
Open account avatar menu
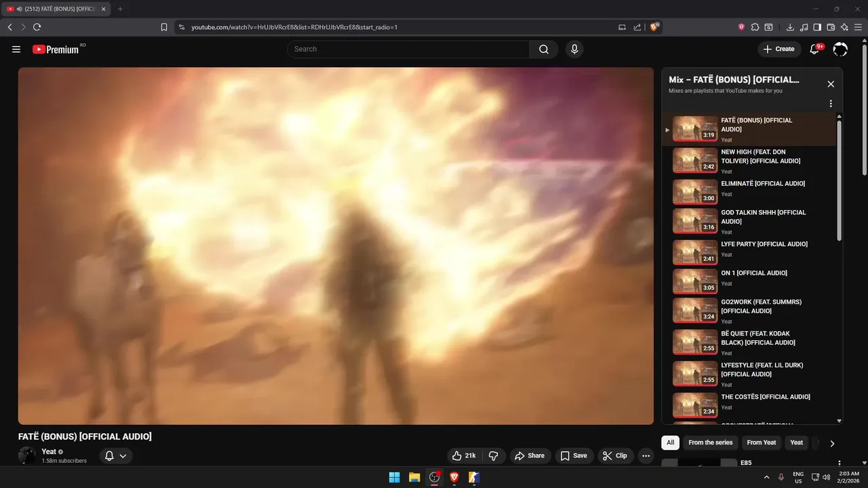click(x=840, y=49)
